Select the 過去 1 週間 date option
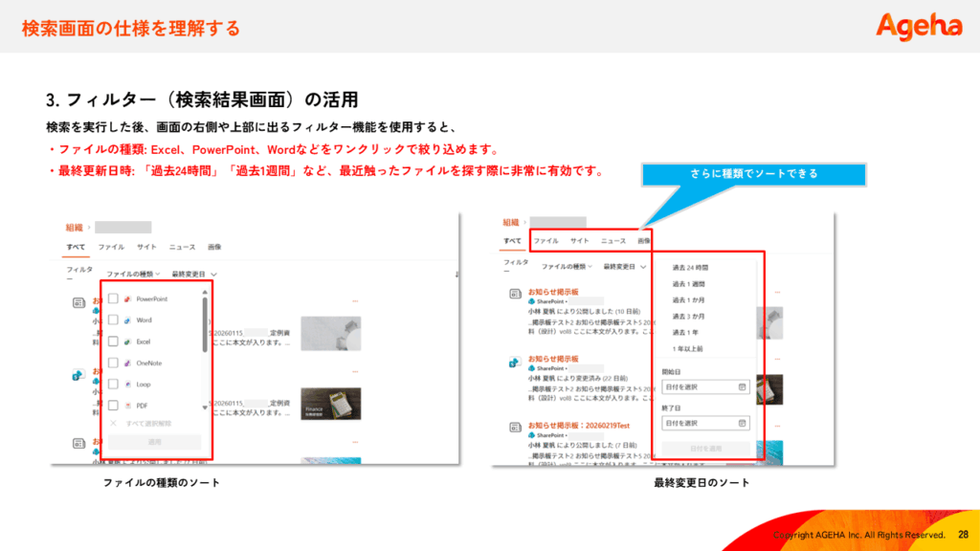This screenshot has height=551, width=980. pyautogui.click(x=690, y=284)
